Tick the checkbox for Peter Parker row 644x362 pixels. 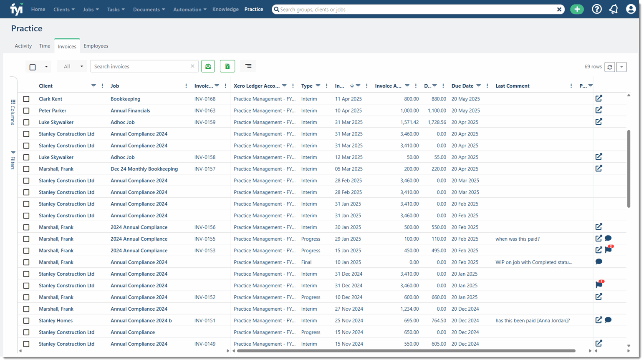pyautogui.click(x=26, y=111)
